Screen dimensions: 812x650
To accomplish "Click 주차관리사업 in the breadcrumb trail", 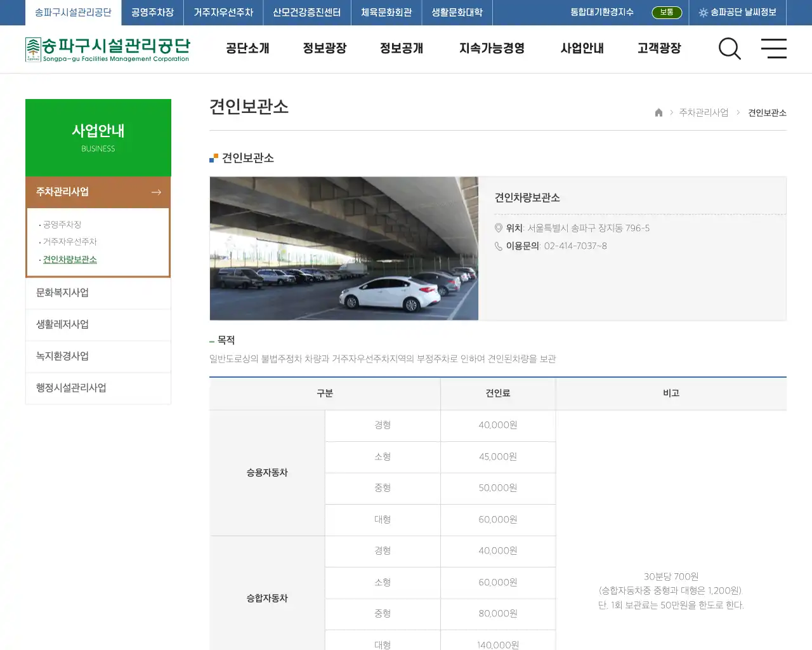I will coord(704,112).
